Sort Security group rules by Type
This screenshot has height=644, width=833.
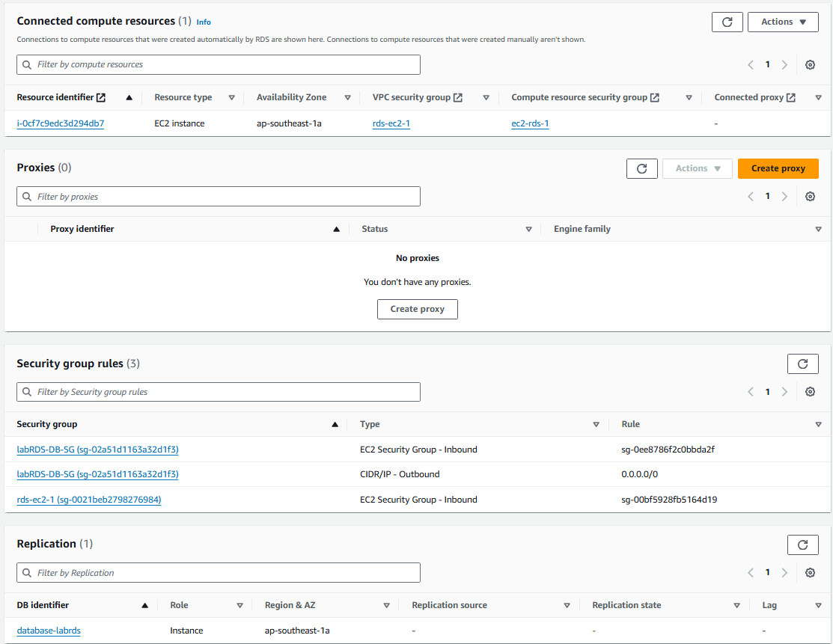(596, 424)
